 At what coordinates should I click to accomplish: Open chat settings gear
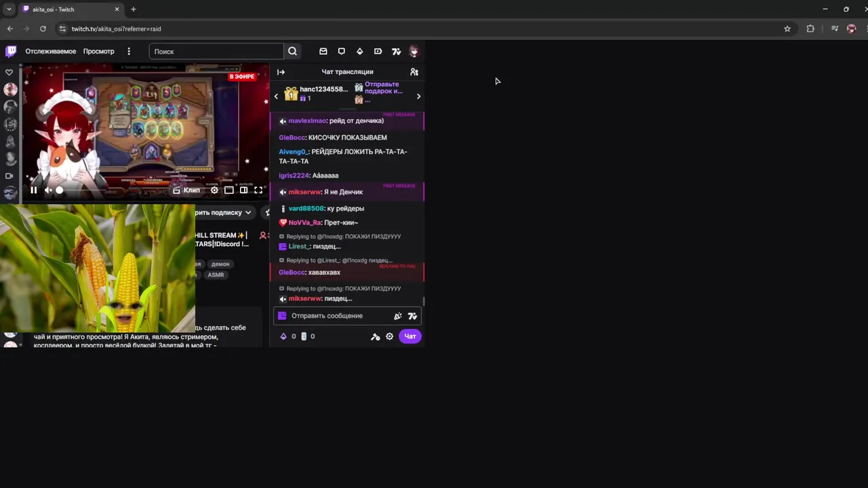click(x=389, y=336)
